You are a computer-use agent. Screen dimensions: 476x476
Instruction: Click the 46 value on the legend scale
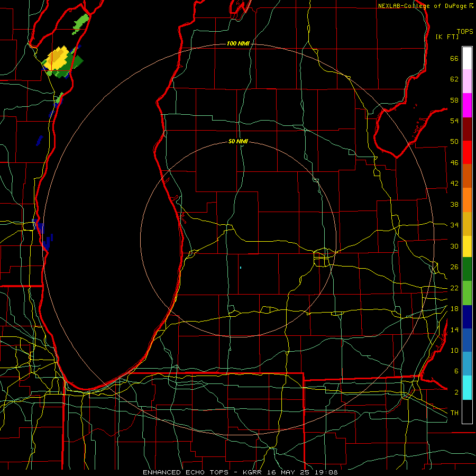click(x=454, y=163)
